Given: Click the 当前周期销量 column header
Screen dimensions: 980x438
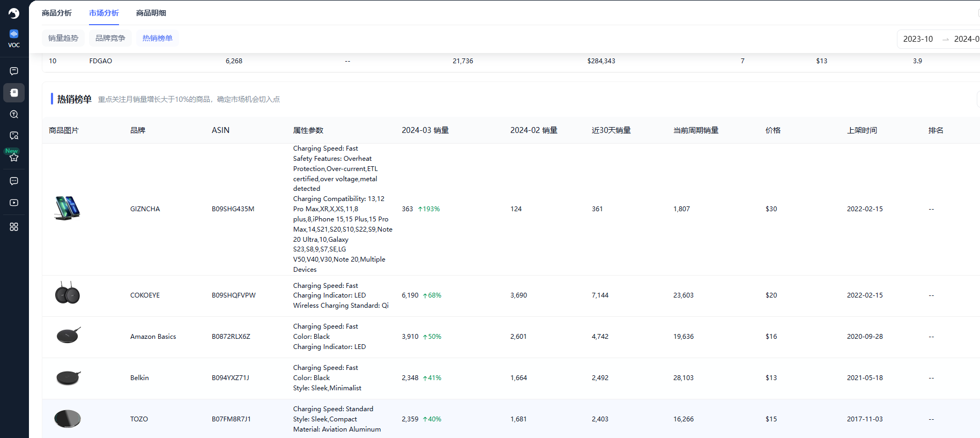Looking at the screenshot, I should tap(696, 130).
